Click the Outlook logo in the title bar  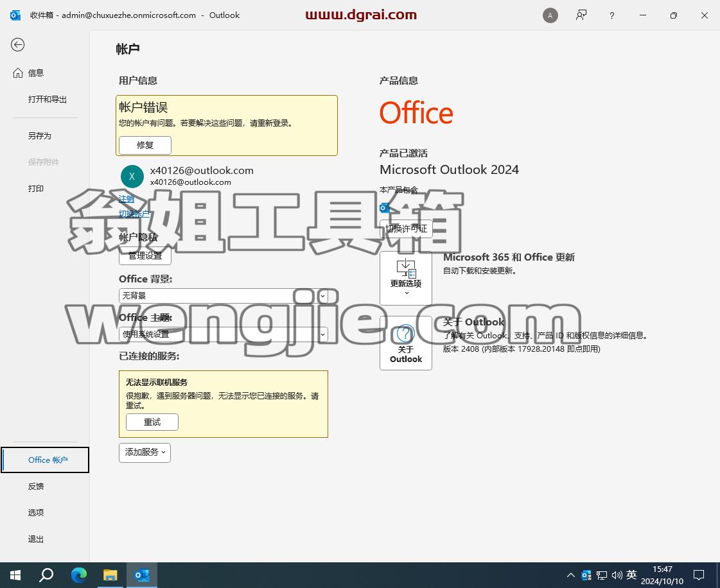(15, 15)
